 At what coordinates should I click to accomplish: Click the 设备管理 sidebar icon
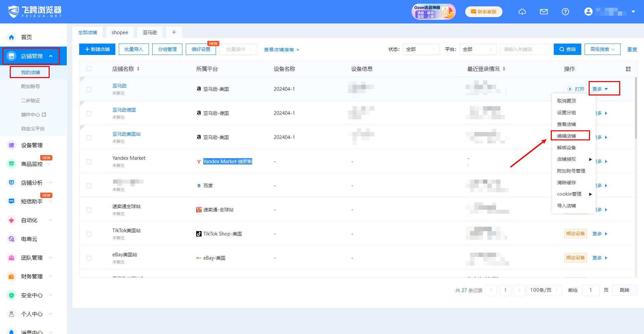click(x=12, y=145)
